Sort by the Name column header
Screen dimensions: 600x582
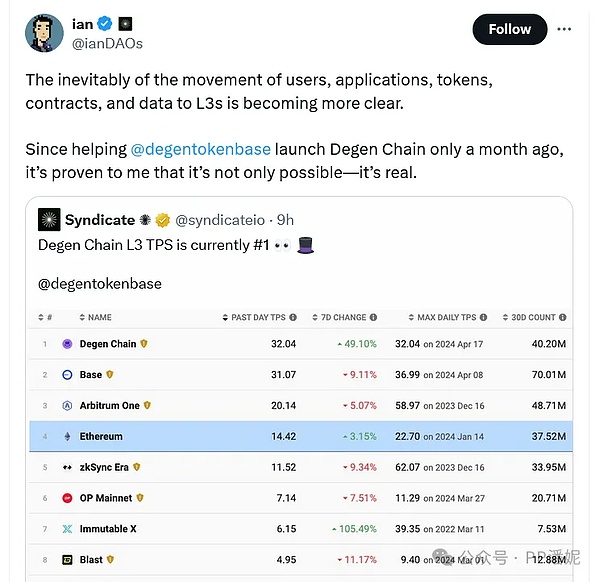point(96,317)
